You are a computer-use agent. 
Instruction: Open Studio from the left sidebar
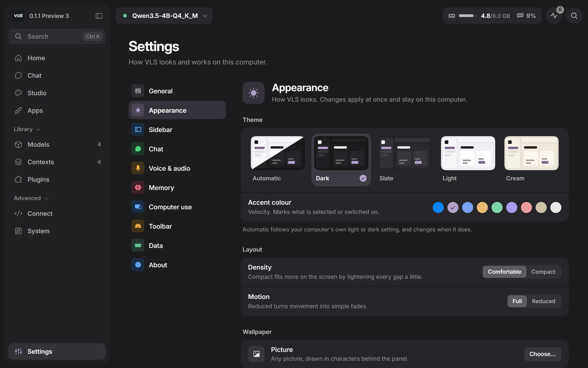pyautogui.click(x=57, y=93)
